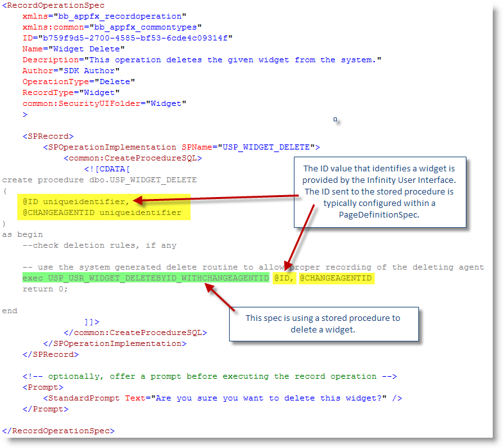Click the closing </SPRecord> tag
Viewport: 503px width, 448px height.
pyautogui.click(x=51, y=354)
